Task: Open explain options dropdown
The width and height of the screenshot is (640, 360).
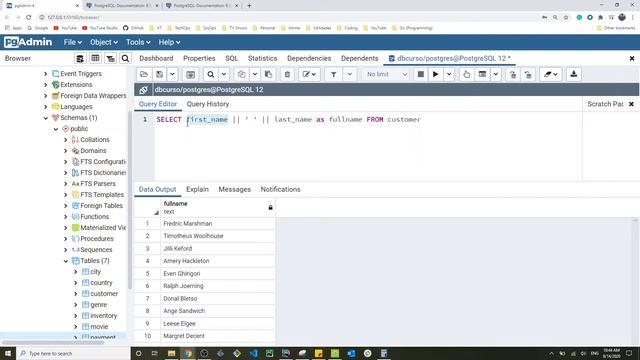Action: [496, 74]
